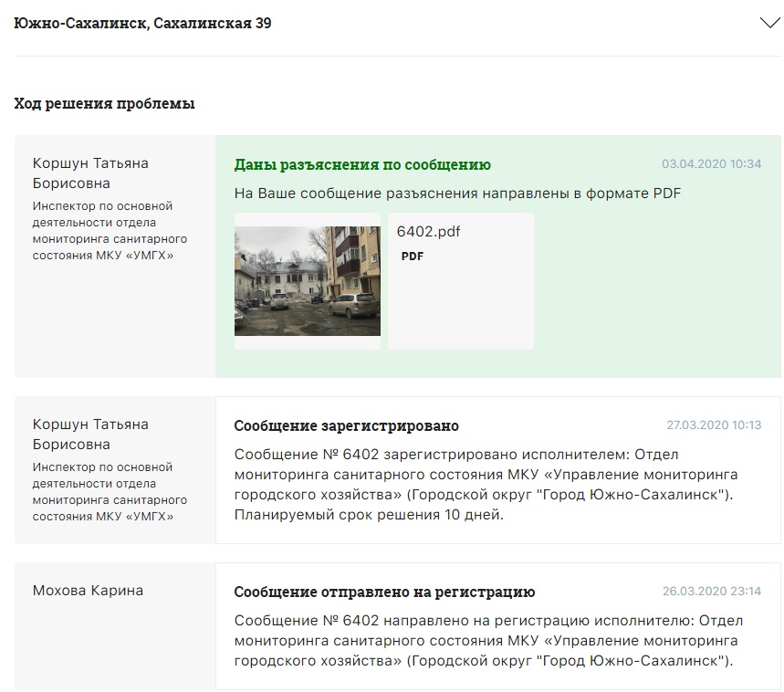
Task: Click the PDF badge on the attachment
Action: click(x=413, y=257)
